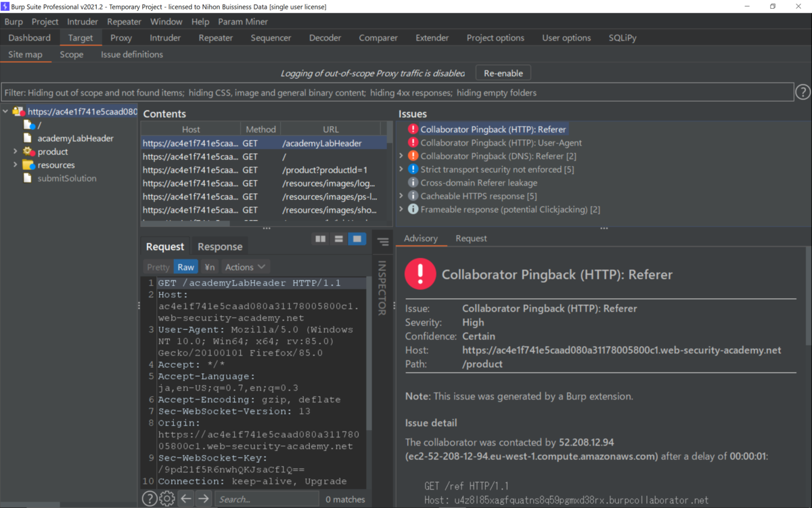Switch to the Response tab
Image resolution: width=812 pixels, height=508 pixels.
pos(220,247)
